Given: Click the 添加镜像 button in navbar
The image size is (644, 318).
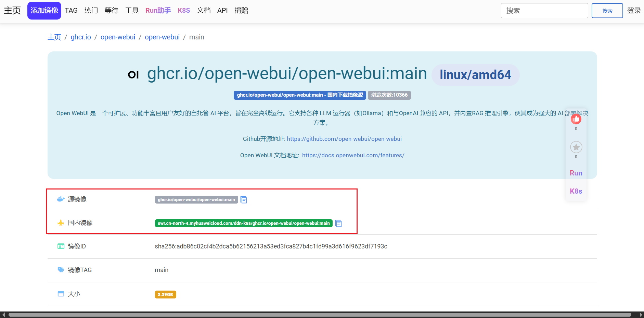Looking at the screenshot, I should (x=44, y=11).
